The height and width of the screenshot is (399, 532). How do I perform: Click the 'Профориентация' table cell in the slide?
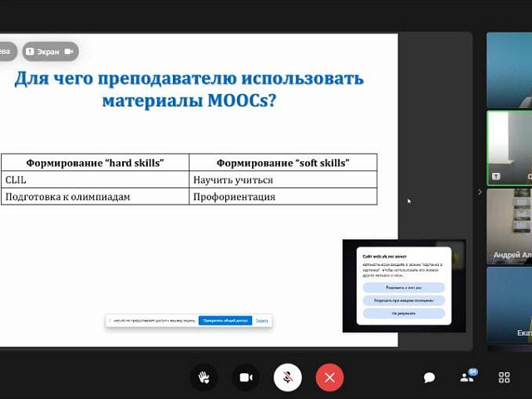[x=283, y=197]
